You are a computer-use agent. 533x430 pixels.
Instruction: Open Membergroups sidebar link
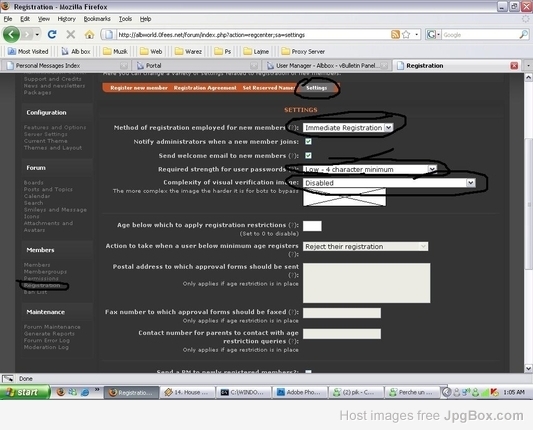point(45,272)
